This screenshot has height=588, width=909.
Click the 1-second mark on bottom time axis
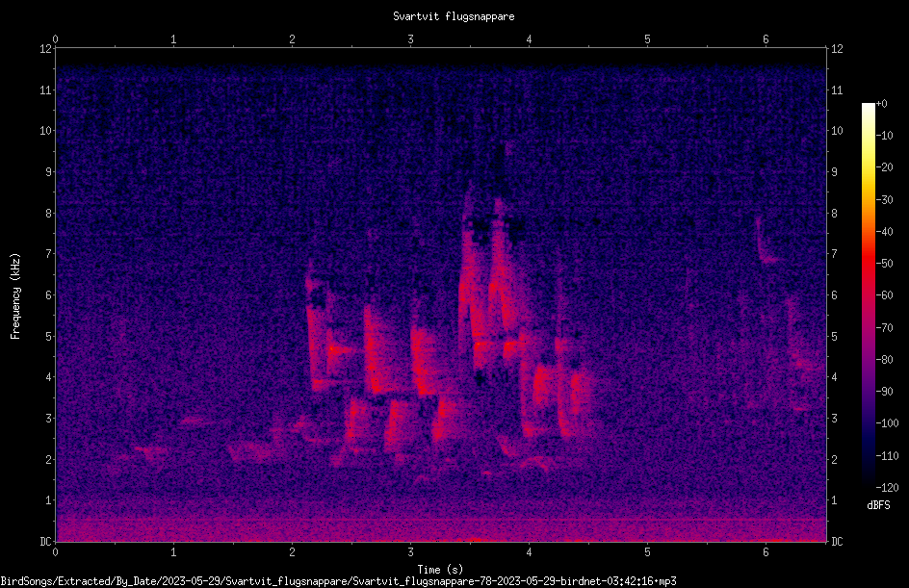(x=173, y=552)
